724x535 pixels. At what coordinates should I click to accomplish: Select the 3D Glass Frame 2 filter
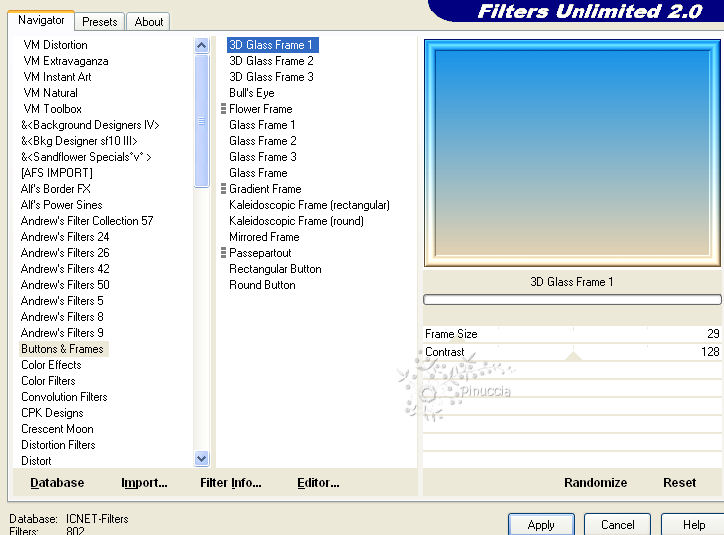(271, 61)
